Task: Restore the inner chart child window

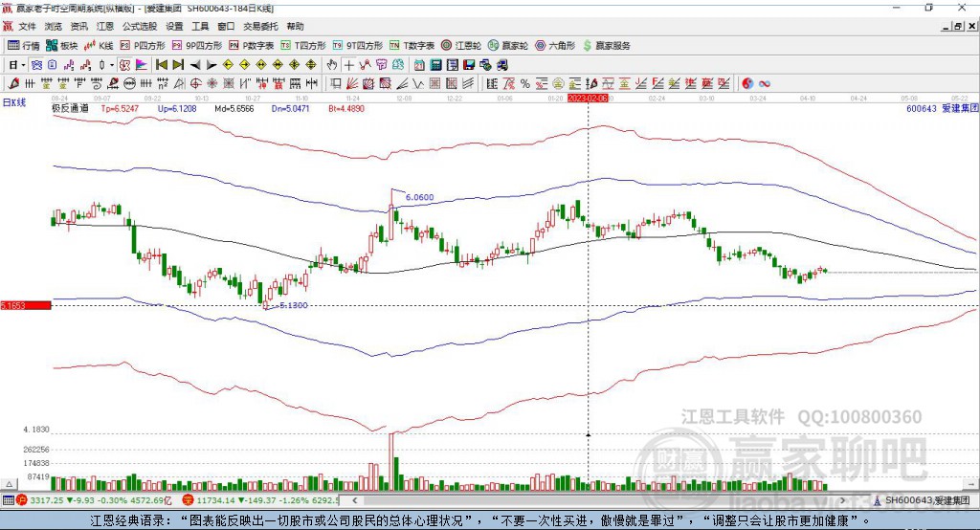Action: coord(959,26)
